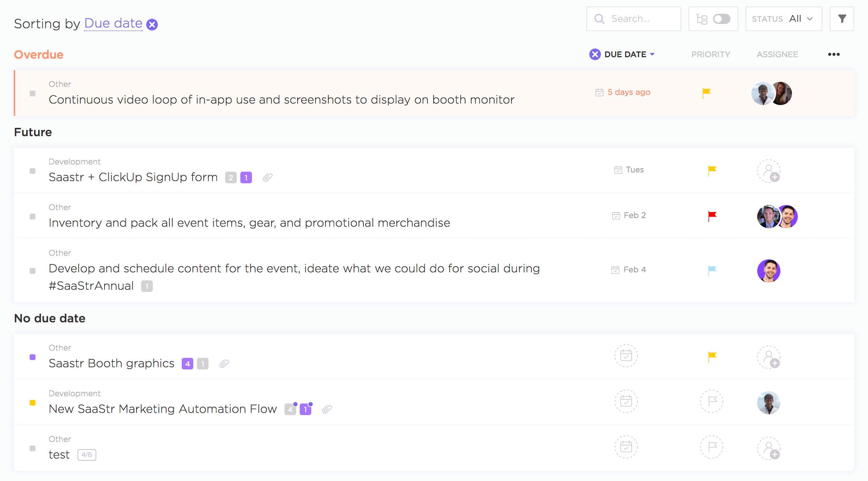Open the Status All dropdown

[x=783, y=19]
